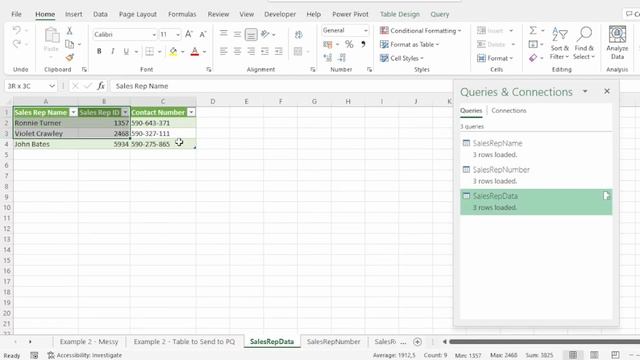Toggle Align Right button
640x360 pixels.
pos(251,51)
